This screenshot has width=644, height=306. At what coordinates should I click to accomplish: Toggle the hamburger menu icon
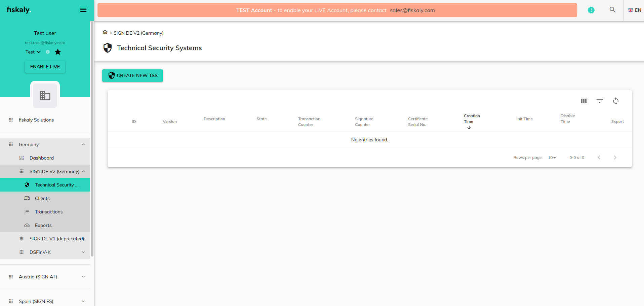[x=83, y=10]
